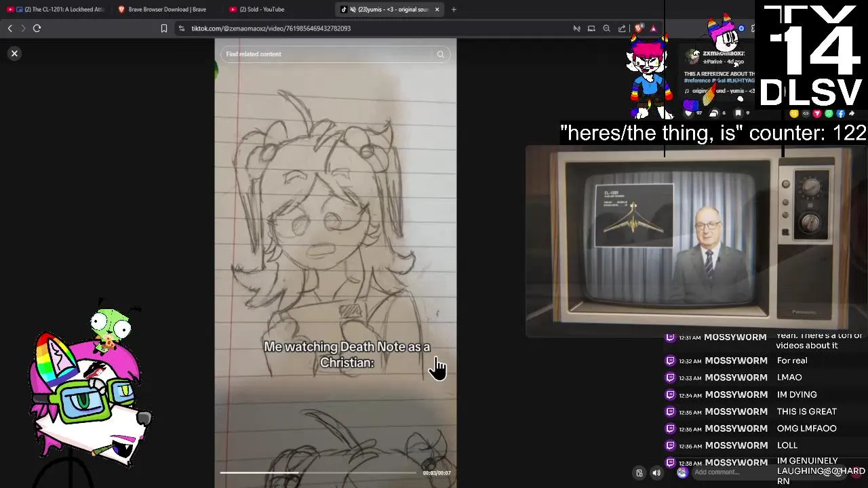Viewport: 868px width, 488px height.
Task: Click the tiktok.com address bar URL
Action: coord(271,28)
